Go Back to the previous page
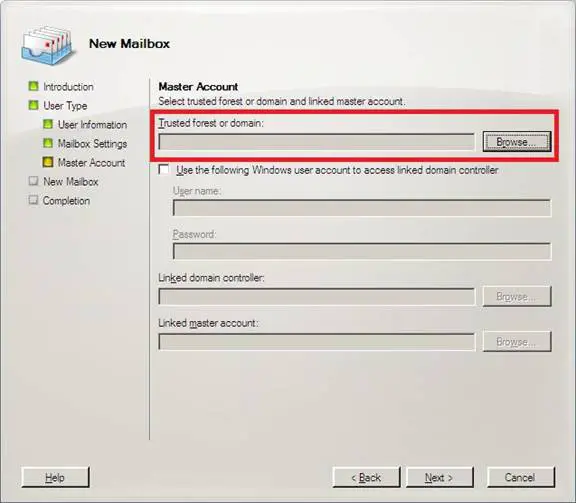The width and height of the screenshot is (576, 503). (x=366, y=477)
